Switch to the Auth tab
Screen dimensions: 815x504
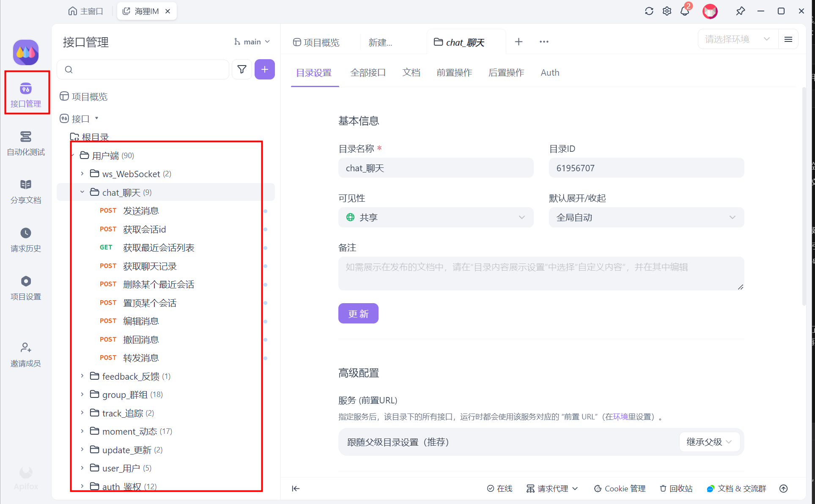click(x=550, y=73)
